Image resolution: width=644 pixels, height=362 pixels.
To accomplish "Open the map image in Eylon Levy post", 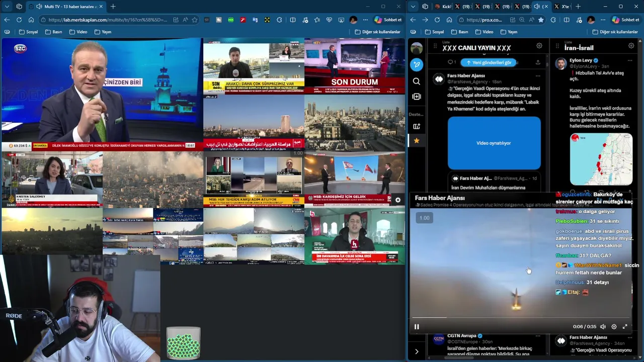I will [x=601, y=159].
